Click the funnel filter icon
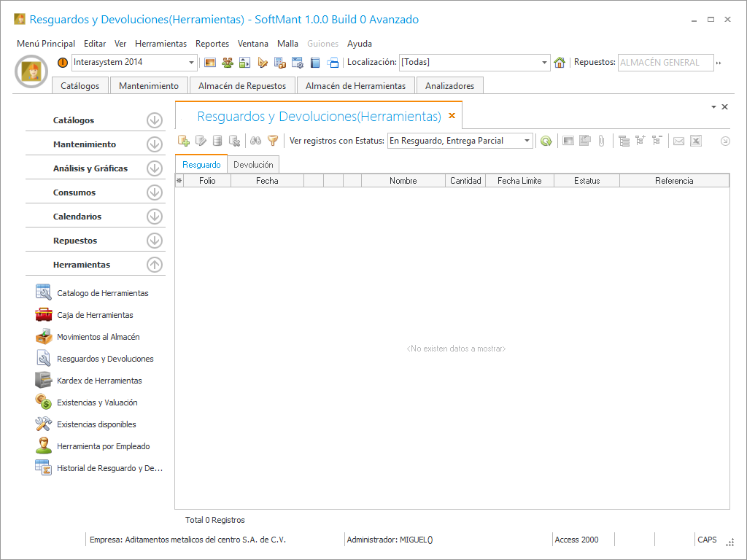Screen dimensions: 747x560 (x=273, y=141)
